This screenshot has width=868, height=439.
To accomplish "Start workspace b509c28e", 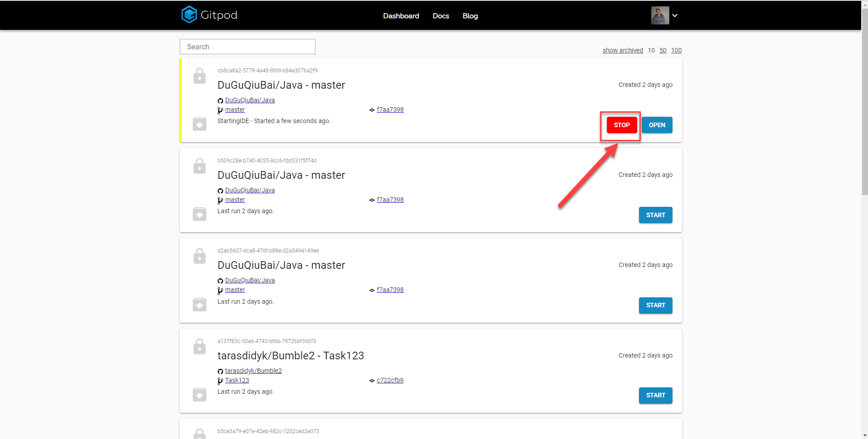I will point(656,215).
